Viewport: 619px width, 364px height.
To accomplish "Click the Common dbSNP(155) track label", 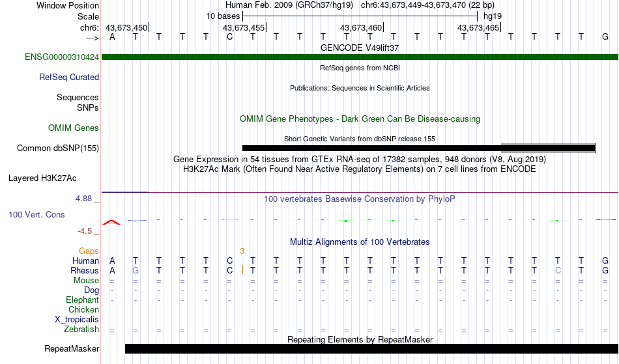I will 57,148.
